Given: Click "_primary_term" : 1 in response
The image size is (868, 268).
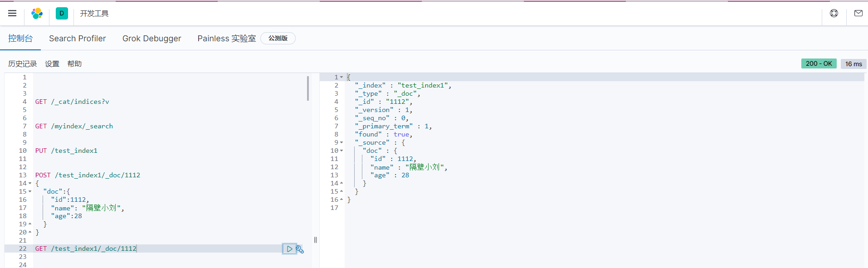Looking at the screenshot, I should pyautogui.click(x=393, y=126).
